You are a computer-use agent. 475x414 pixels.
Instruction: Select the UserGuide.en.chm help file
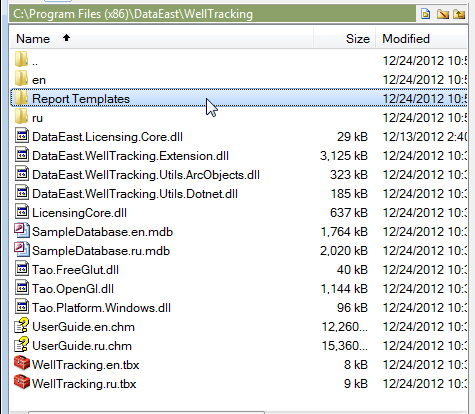coord(239,326)
